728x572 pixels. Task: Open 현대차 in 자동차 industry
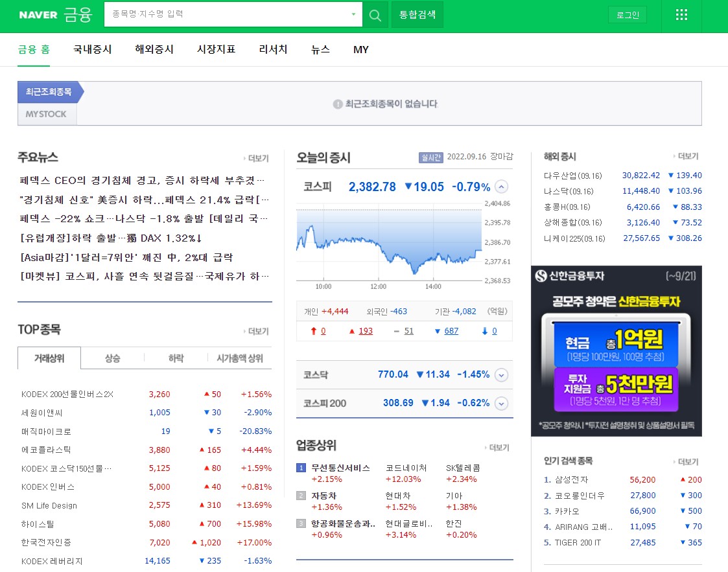click(x=398, y=496)
